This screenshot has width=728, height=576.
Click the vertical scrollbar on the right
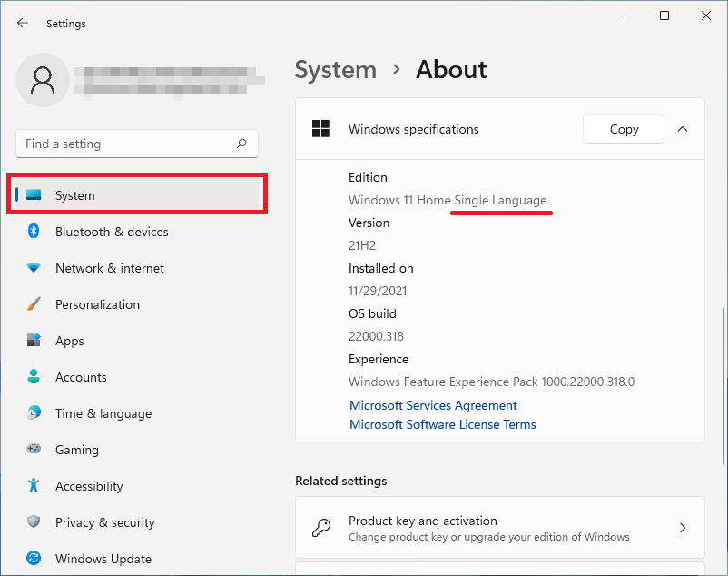coord(723,385)
